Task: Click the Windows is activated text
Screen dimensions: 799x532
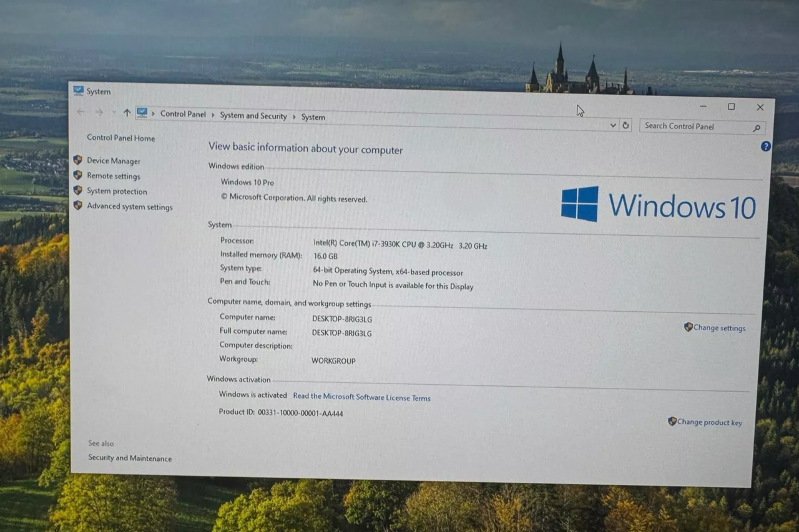Action: coord(253,395)
